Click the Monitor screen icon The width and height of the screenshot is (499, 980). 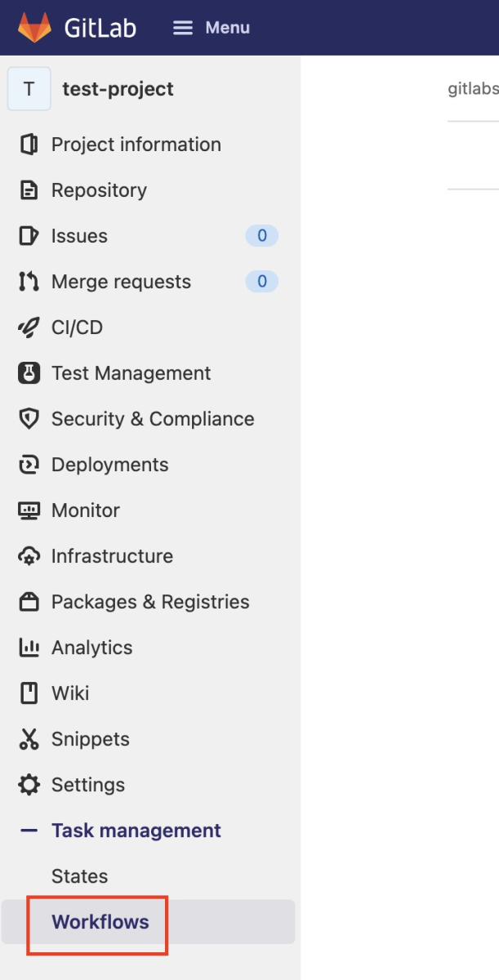[x=29, y=510]
